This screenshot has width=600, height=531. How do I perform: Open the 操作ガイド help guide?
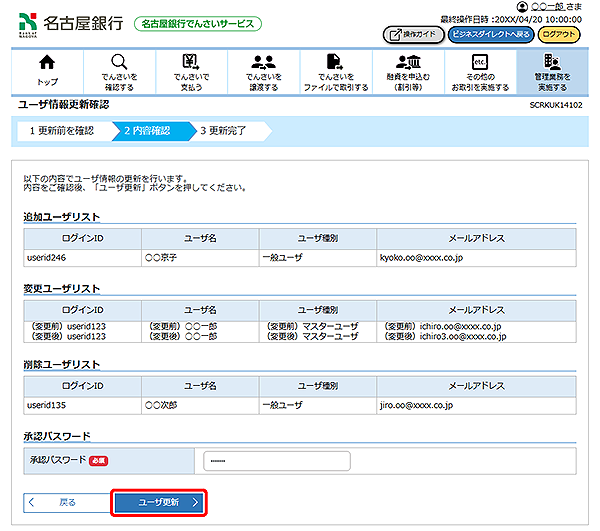(x=413, y=34)
